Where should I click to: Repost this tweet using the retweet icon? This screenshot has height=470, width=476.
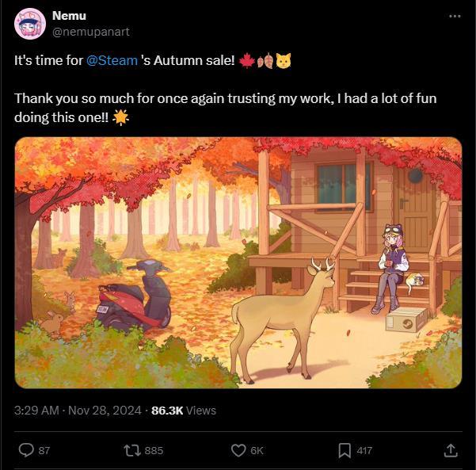pos(132,450)
